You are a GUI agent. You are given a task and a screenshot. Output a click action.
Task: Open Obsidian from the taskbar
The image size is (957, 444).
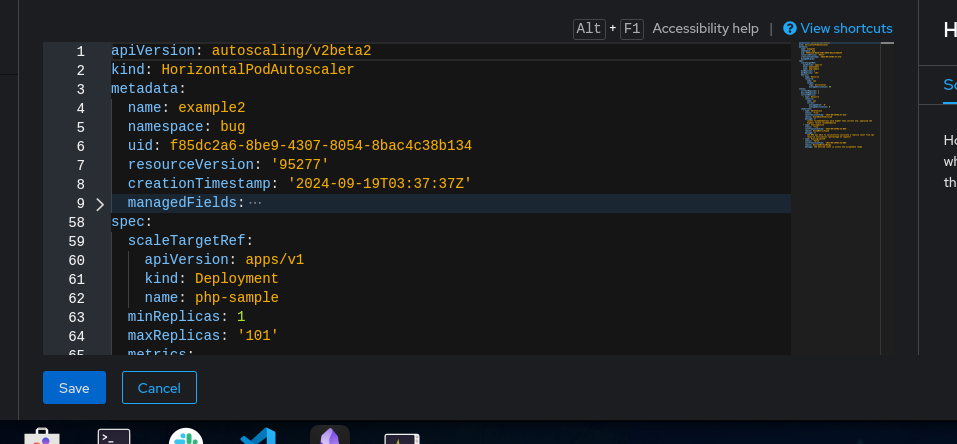[x=329, y=437]
